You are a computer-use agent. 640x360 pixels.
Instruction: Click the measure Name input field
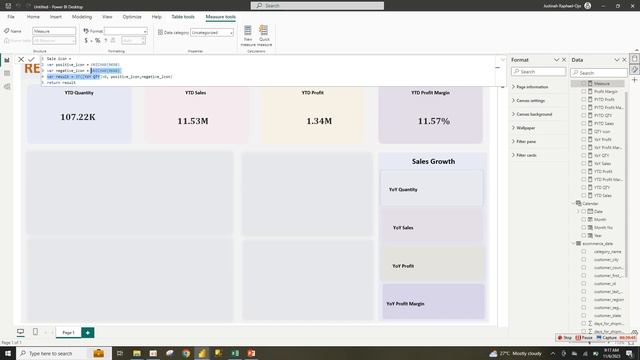click(54, 31)
